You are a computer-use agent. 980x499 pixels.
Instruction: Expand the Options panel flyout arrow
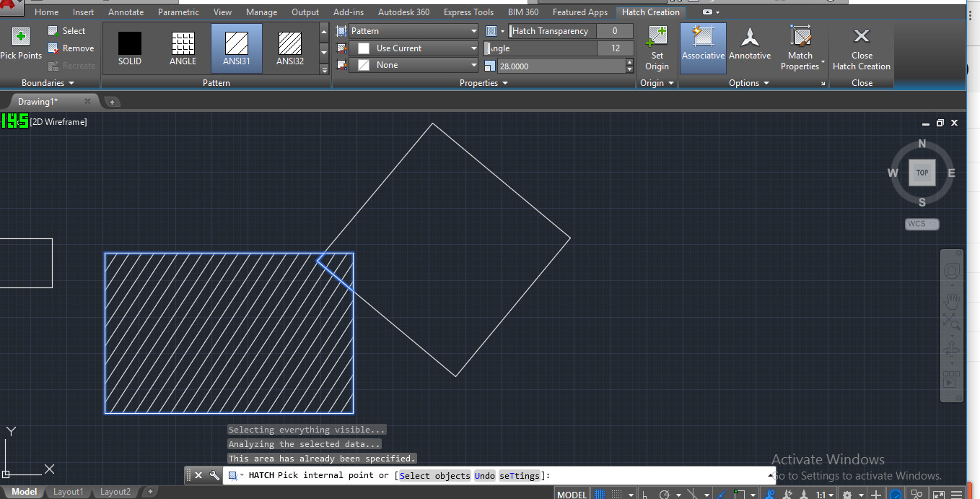coord(821,83)
